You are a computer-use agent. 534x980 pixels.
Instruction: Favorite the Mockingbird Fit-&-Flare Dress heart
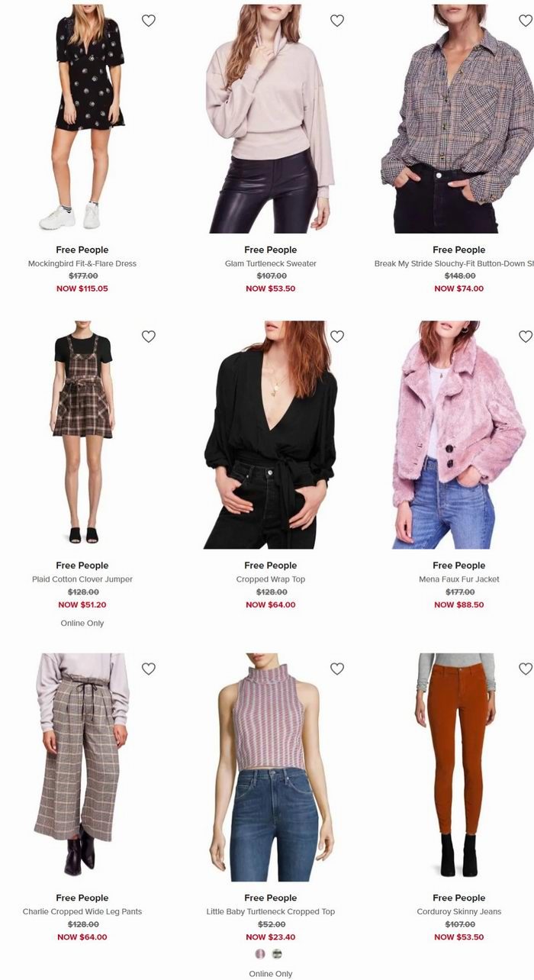pyautogui.click(x=149, y=21)
